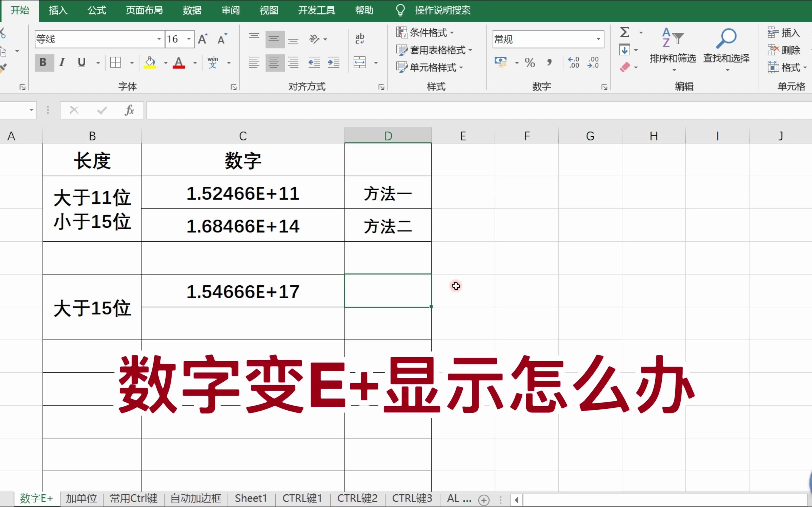Open the number format 常规 dropdown
This screenshot has width=812, height=507.
598,39
